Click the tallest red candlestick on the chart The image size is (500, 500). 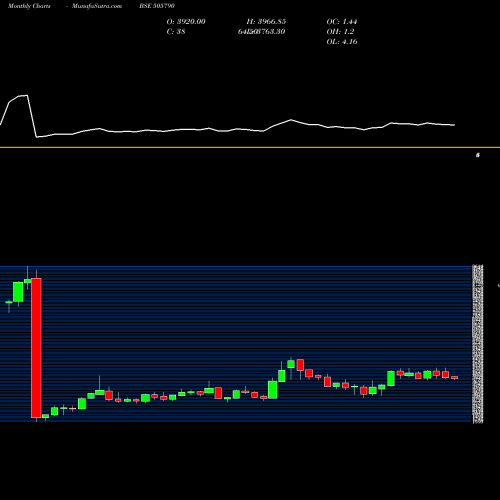pos(36,348)
